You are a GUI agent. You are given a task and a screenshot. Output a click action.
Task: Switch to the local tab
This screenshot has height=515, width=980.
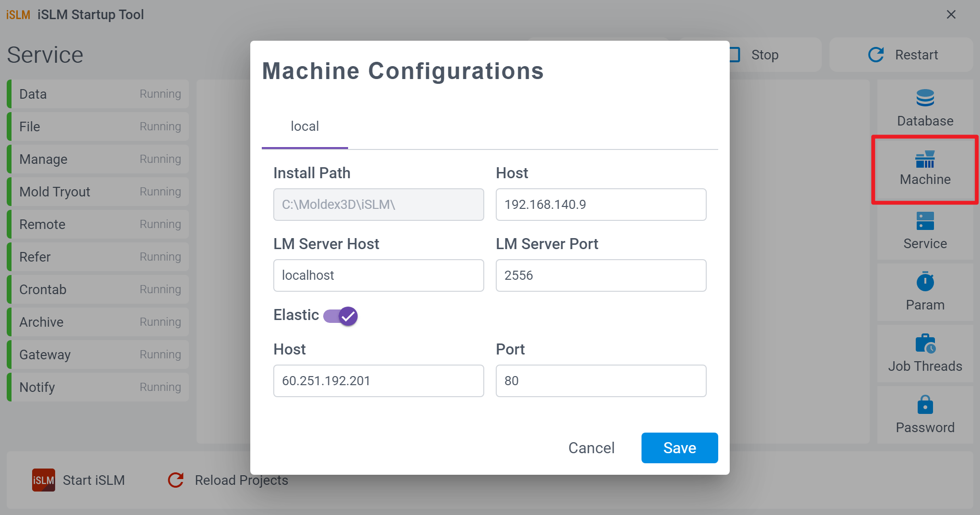click(x=304, y=126)
